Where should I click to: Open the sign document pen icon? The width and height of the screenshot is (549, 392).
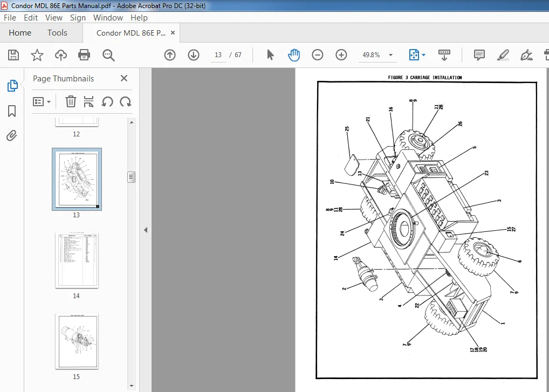[526, 55]
